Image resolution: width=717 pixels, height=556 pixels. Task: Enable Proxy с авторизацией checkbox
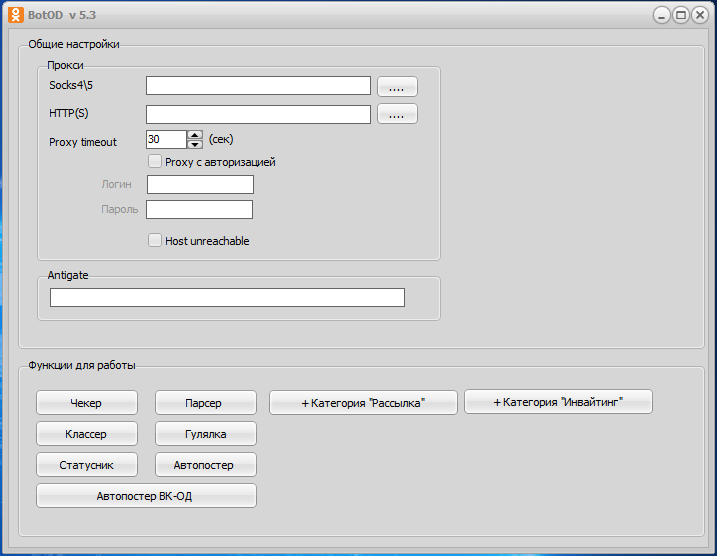[x=155, y=161]
